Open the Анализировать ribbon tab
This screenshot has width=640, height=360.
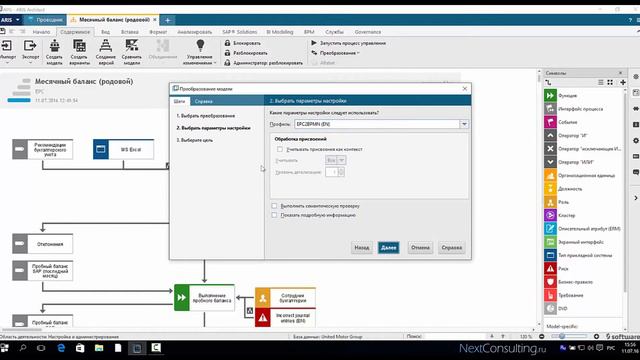(194, 32)
